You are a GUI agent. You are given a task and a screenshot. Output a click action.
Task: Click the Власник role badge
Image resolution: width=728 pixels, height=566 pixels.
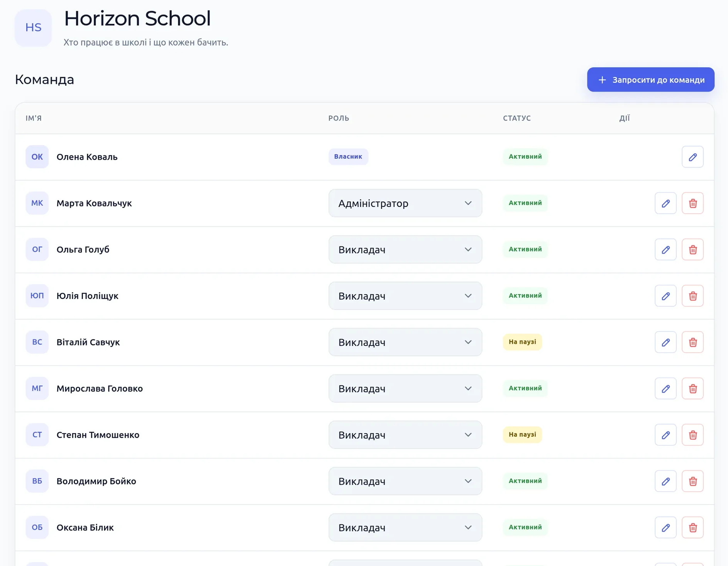click(x=348, y=157)
